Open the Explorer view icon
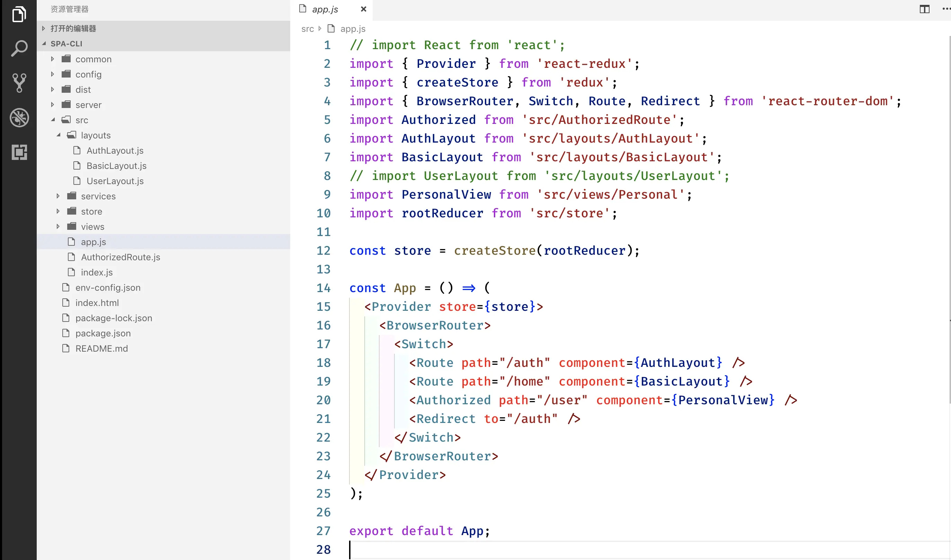 coord(19,14)
